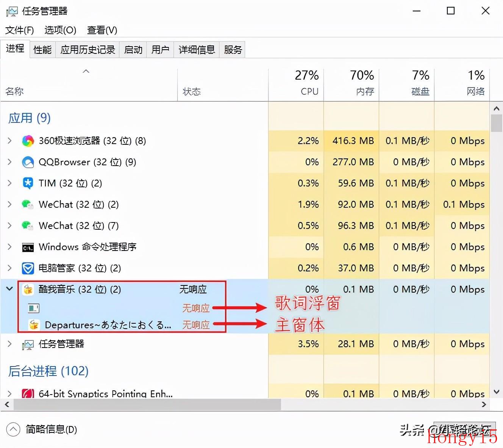
Task: Open the 文件(F) menu
Action: [x=19, y=30]
